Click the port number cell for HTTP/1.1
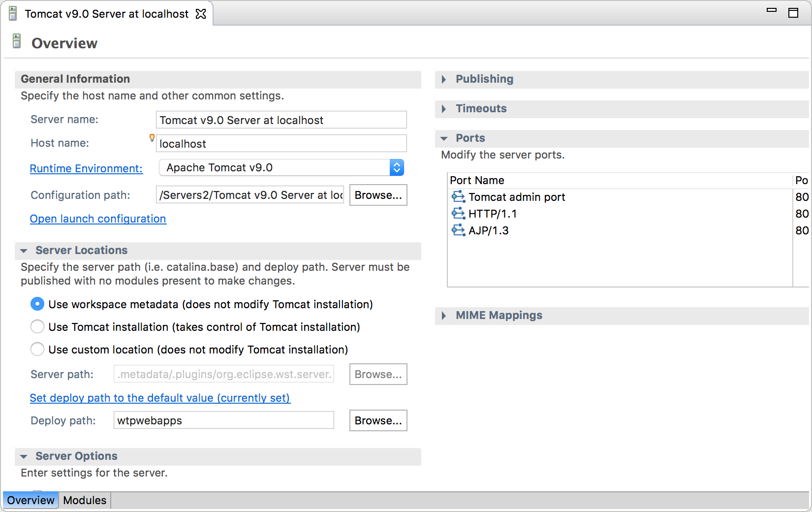This screenshot has height=512, width=812. point(802,214)
